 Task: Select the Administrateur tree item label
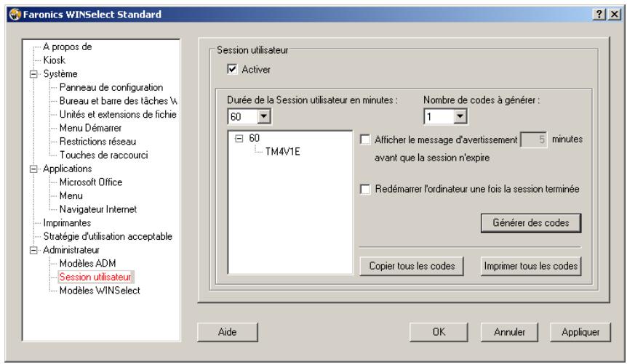point(71,250)
